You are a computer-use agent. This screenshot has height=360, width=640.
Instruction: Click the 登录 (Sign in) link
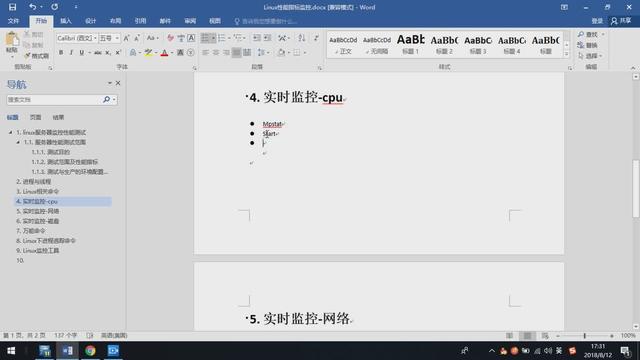point(597,20)
